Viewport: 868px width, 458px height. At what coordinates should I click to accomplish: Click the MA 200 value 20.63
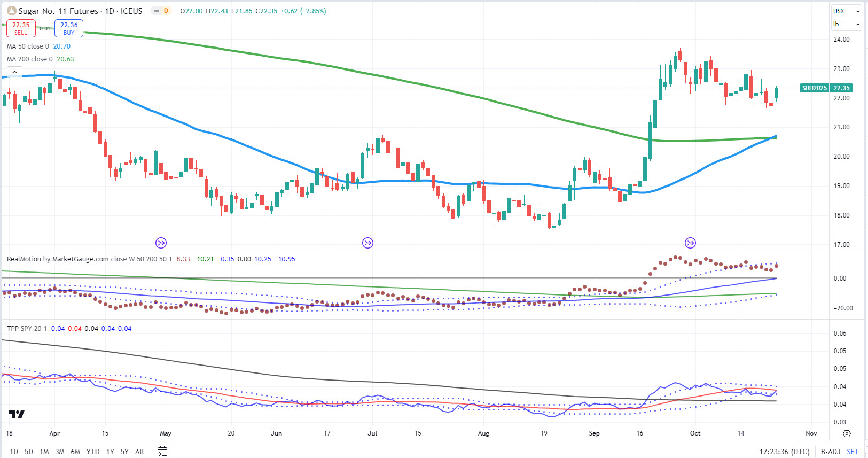(x=66, y=59)
